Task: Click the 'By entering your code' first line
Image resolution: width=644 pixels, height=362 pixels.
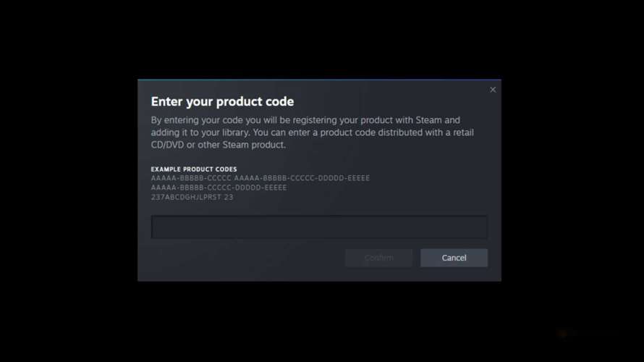Action: (x=305, y=120)
